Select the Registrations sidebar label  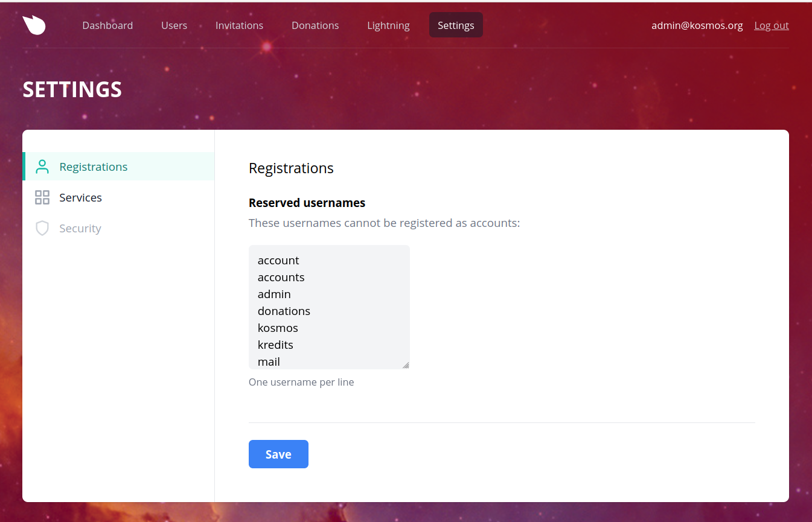[x=94, y=167]
